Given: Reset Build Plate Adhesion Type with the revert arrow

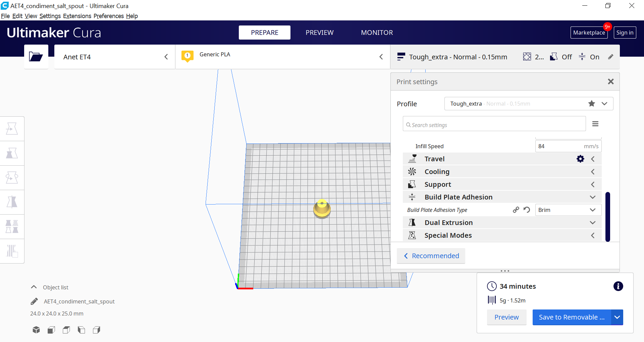Looking at the screenshot, I should [527, 210].
